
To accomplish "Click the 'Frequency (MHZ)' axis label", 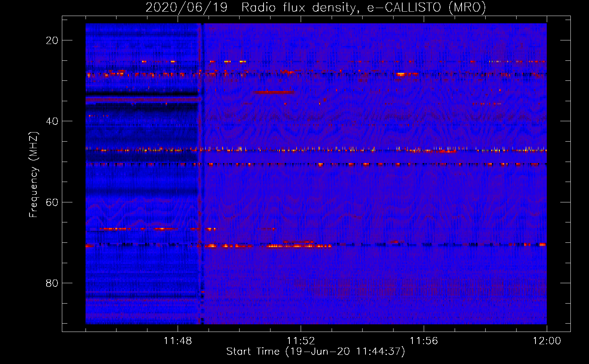I will point(33,175).
